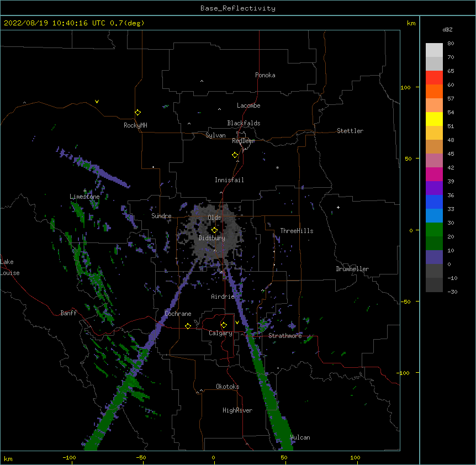Click the royal blue swatch in the dBZ legend
The width and height of the screenshot is (476, 465).
click(434, 202)
